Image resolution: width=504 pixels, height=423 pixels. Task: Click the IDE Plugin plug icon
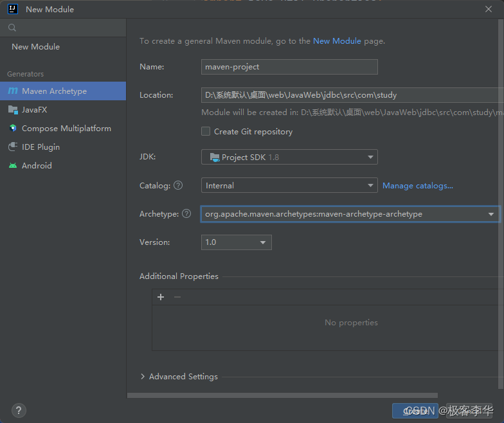point(13,147)
